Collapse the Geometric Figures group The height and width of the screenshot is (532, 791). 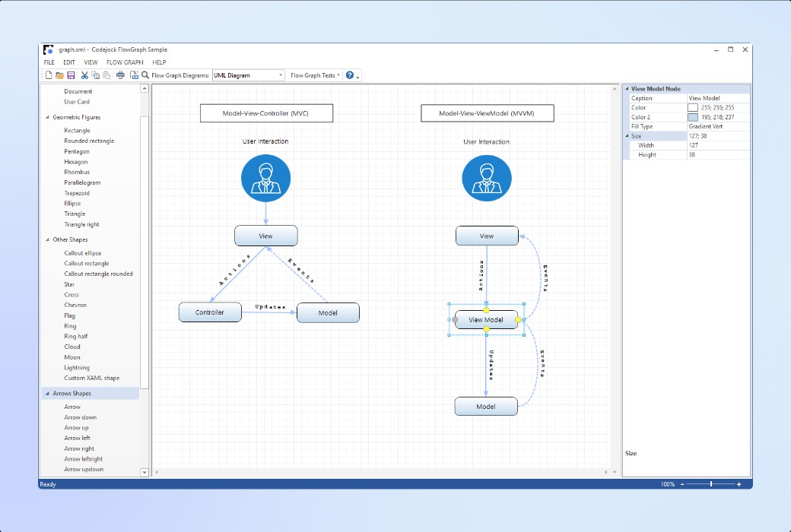pyautogui.click(x=47, y=117)
